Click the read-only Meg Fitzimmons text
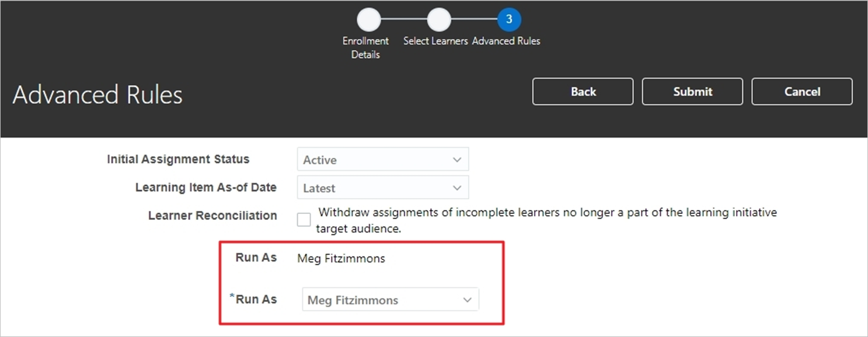The image size is (868, 337). click(341, 259)
